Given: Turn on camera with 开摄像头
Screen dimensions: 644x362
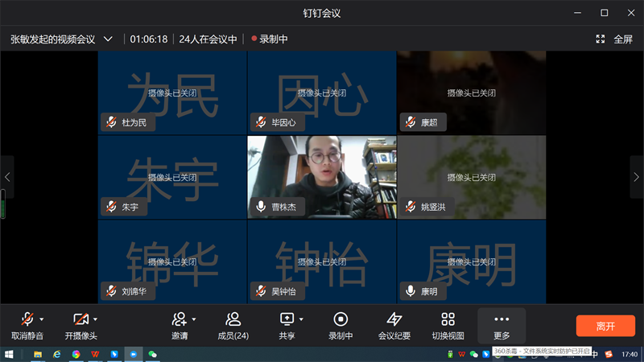Looking at the screenshot, I should (x=80, y=326).
